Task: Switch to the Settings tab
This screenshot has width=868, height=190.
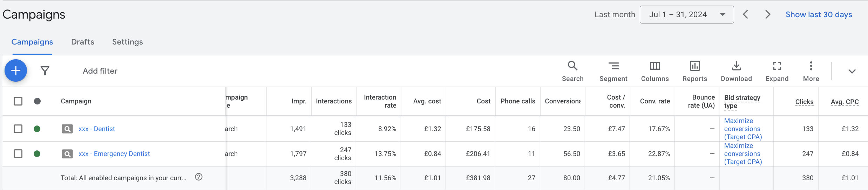Action: [128, 42]
